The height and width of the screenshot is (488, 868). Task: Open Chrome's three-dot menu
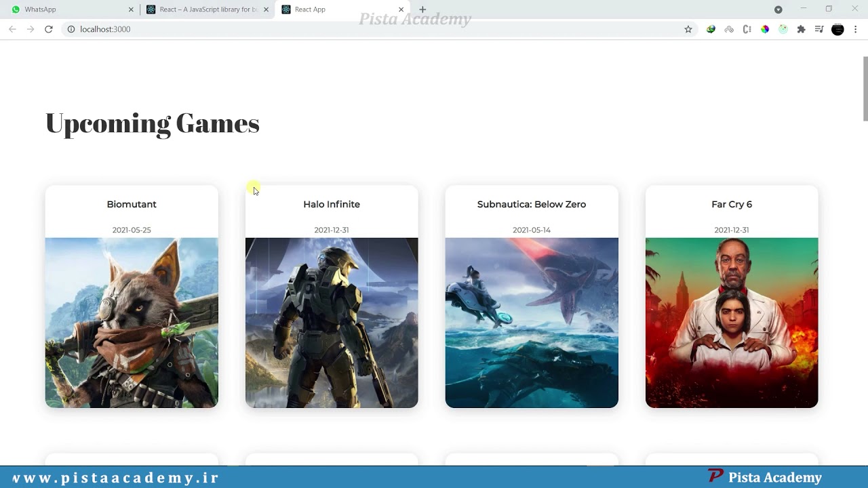pos(856,29)
